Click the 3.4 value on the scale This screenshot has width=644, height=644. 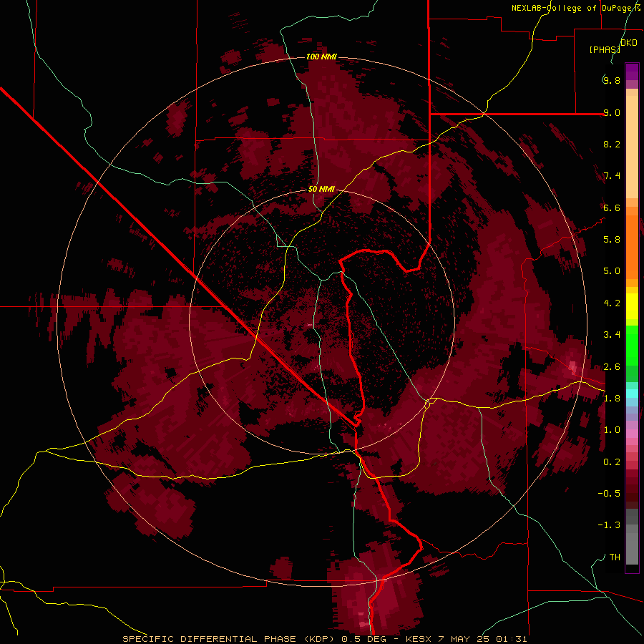click(x=612, y=335)
